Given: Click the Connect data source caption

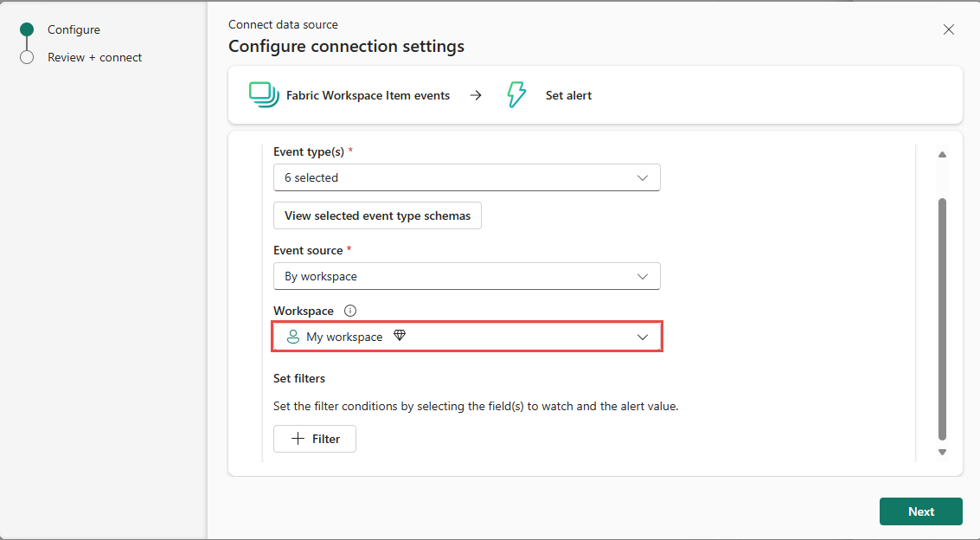Looking at the screenshot, I should 283,24.
